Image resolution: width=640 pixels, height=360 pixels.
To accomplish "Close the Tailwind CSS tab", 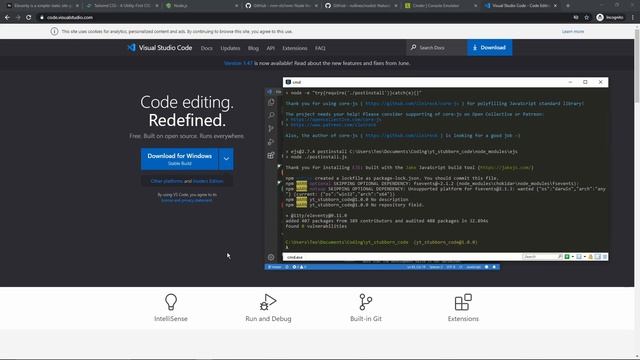I will (157, 6).
